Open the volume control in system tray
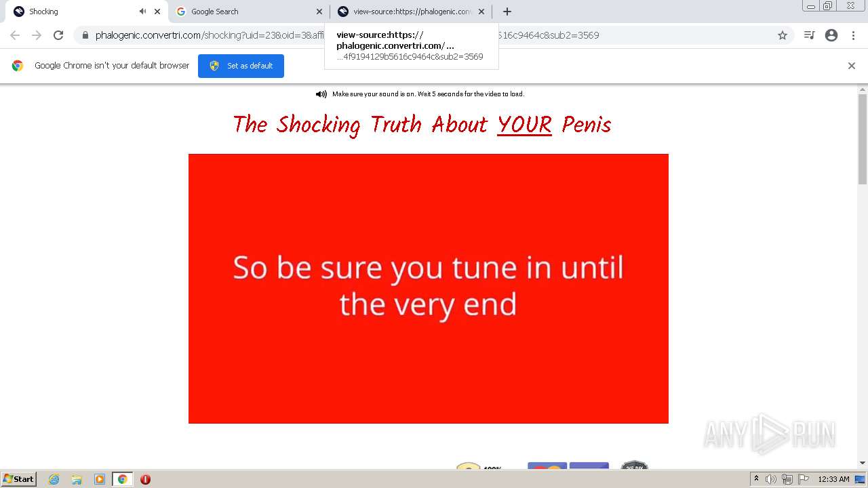Viewport: 868px width, 488px height. 771,479
